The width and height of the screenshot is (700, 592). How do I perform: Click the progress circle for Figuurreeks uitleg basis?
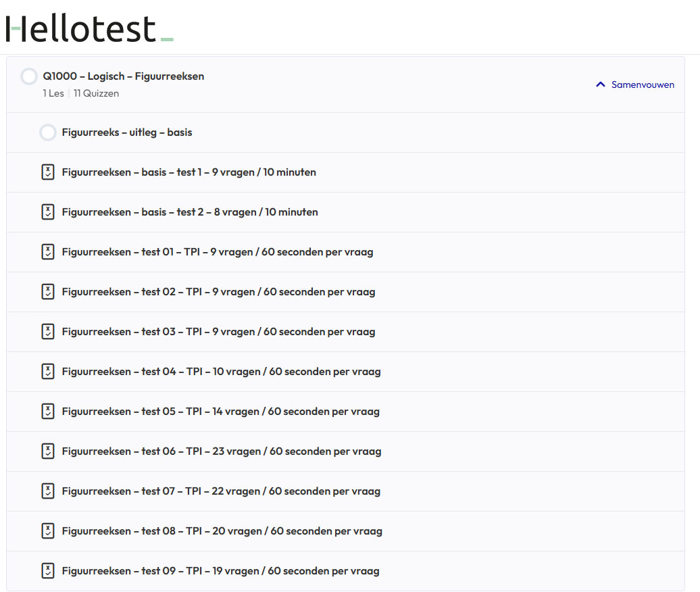(47, 132)
